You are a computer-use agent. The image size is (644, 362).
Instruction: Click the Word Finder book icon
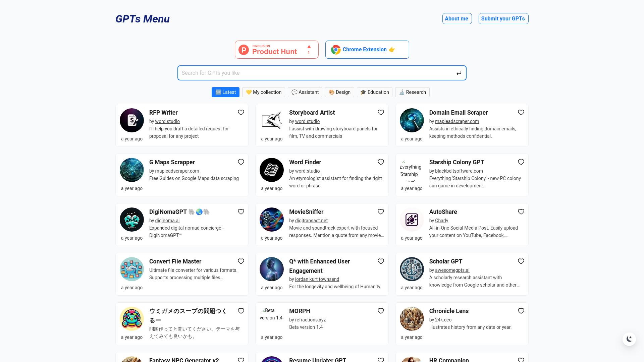point(272,170)
